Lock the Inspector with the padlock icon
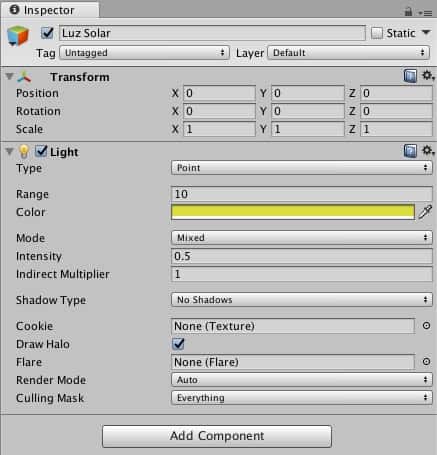 click(408, 12)
